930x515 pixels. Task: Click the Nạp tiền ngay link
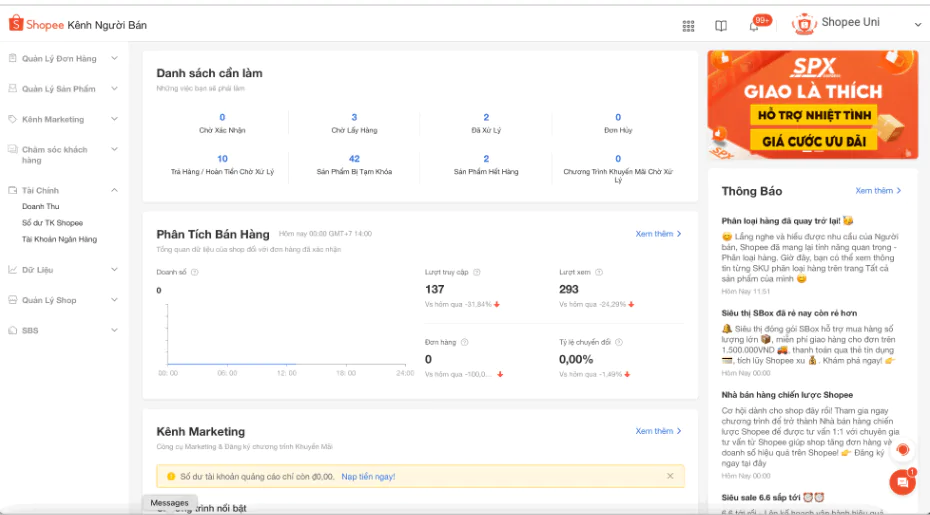(x=367, y=476)
